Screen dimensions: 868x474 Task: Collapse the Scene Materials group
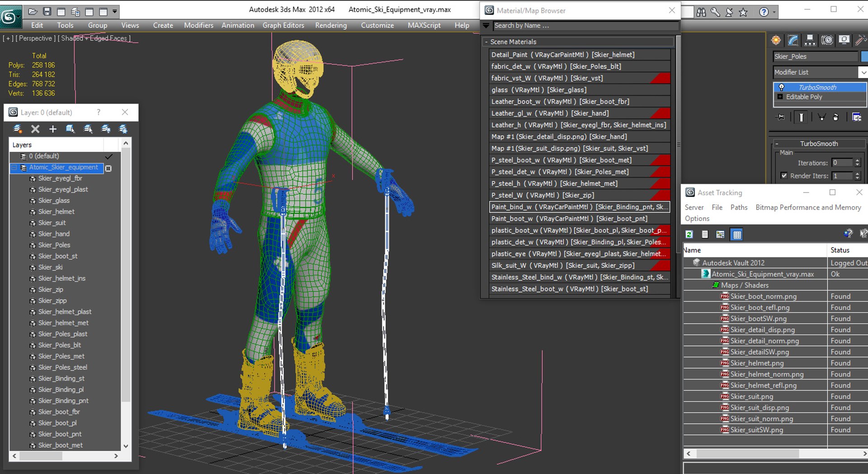pos(486,42)
